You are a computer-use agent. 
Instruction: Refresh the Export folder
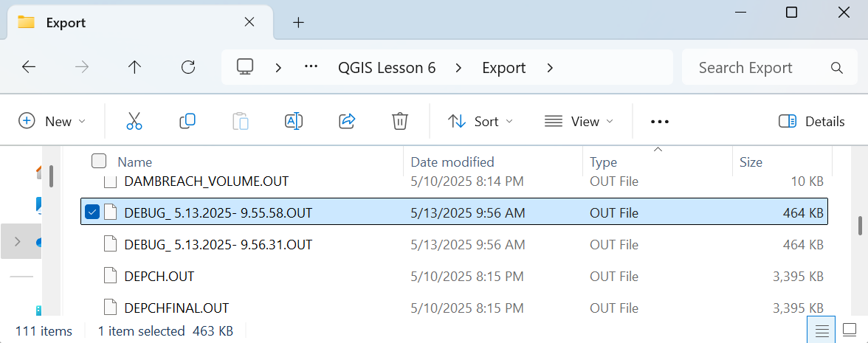188,68
